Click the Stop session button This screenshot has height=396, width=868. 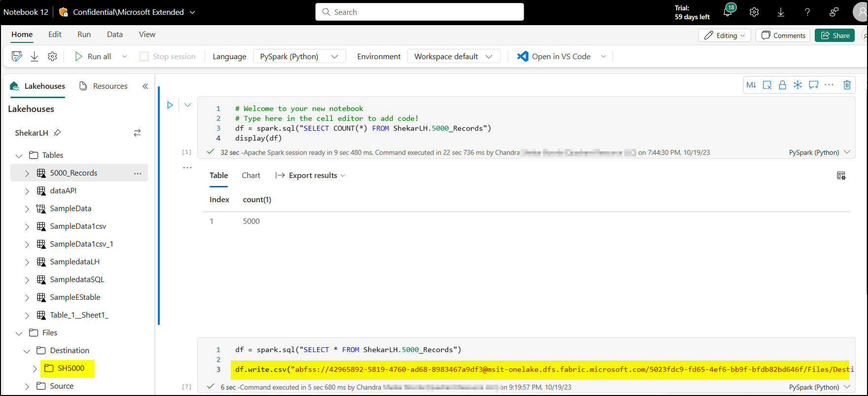pyautogui.click(x=168, y=56)
